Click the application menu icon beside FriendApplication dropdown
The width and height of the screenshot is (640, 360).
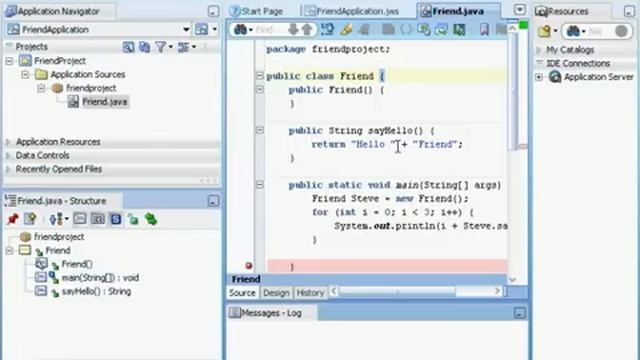tap(204, 29)
